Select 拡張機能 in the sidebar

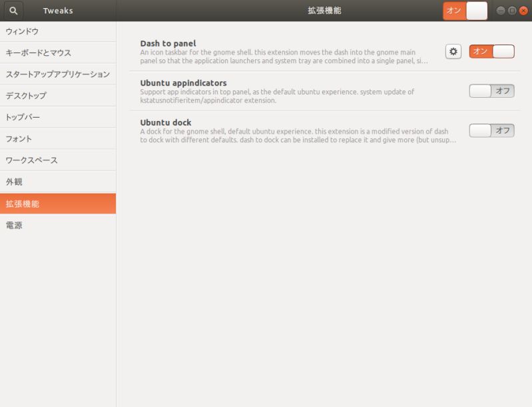coord(58,203)
